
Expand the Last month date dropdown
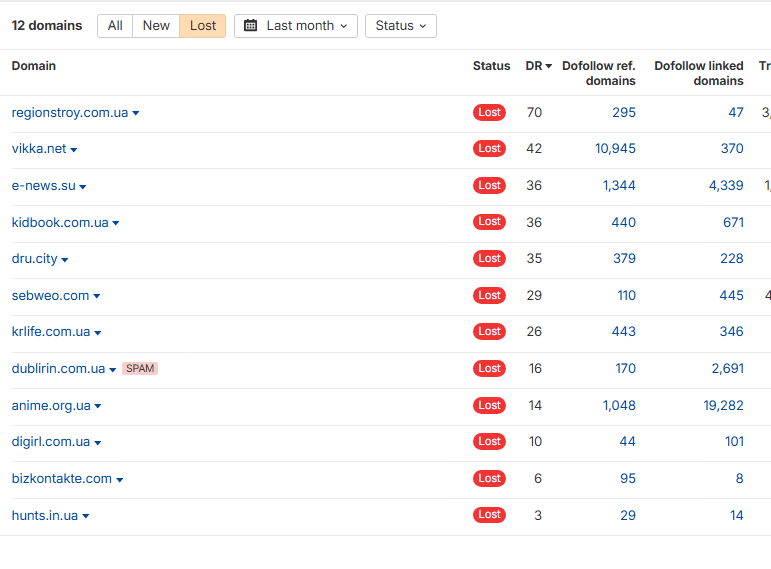coord(296,26)
